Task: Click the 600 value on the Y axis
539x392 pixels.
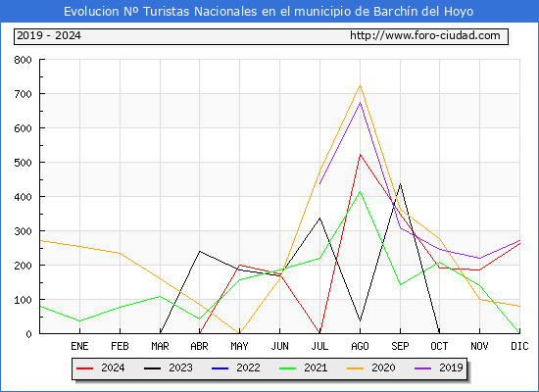Action: pyautogui.click(x=24, y=128)
